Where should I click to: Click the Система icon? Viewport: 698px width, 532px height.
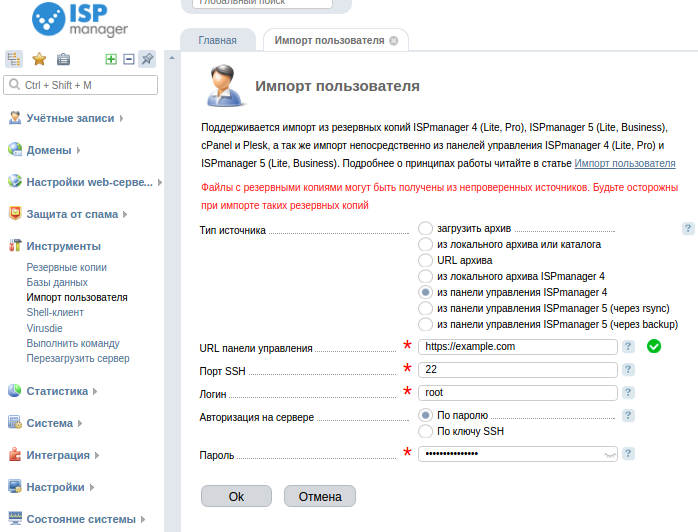(15, 423)
